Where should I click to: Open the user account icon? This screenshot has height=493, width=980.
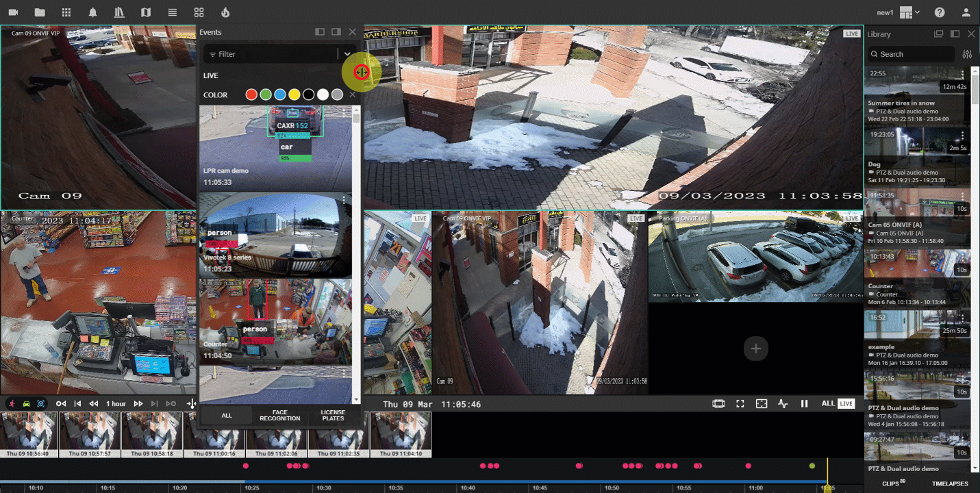click(x=966, y=12)
